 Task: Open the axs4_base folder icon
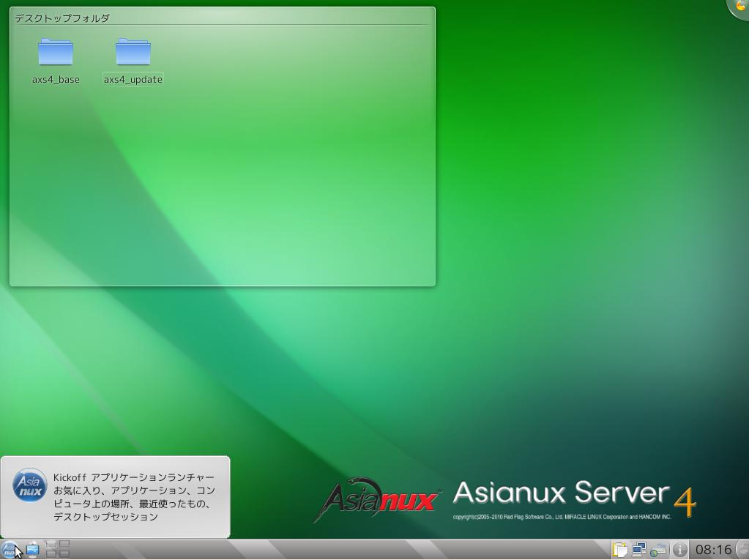(x=56, y=52)
